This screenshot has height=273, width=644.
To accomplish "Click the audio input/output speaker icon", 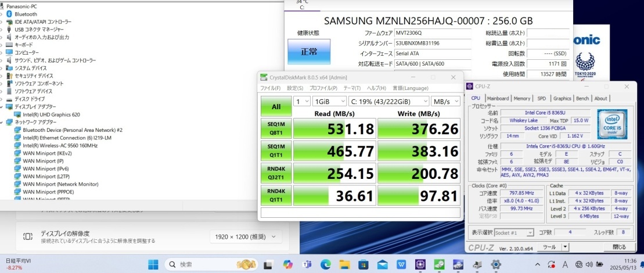I will coord(9,37).
